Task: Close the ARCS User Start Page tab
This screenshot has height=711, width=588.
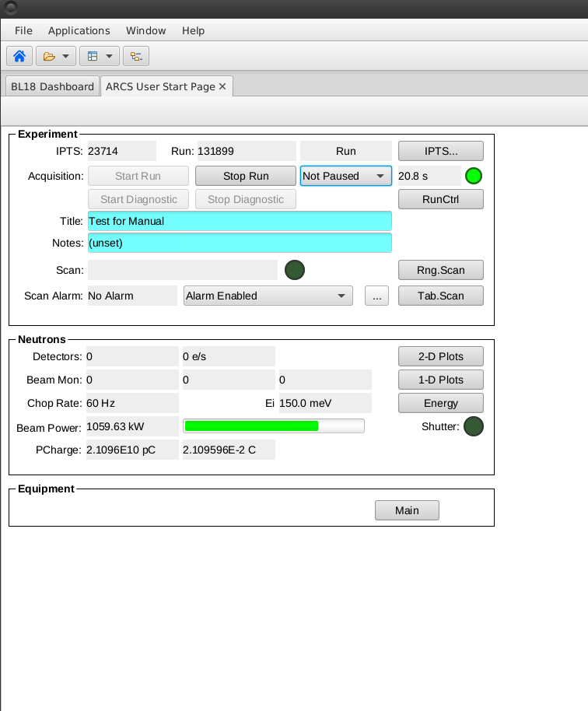Action: pos(222,86)
